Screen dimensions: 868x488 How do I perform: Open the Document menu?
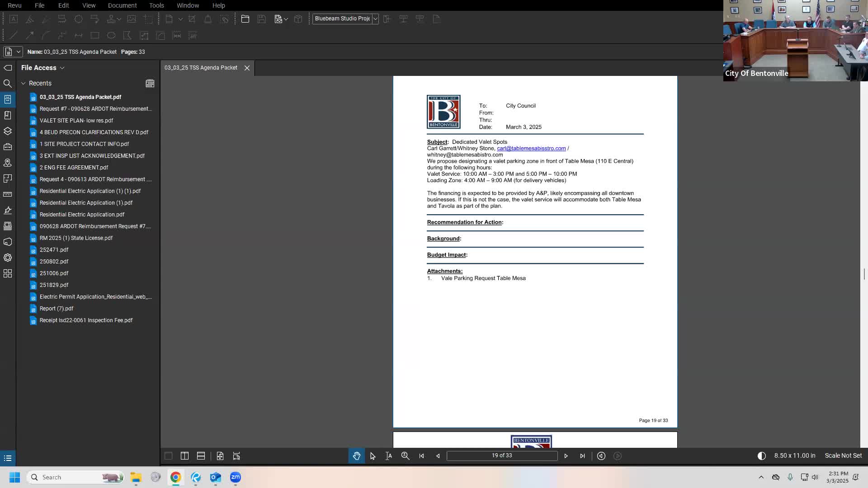click(x=123, y=5)
